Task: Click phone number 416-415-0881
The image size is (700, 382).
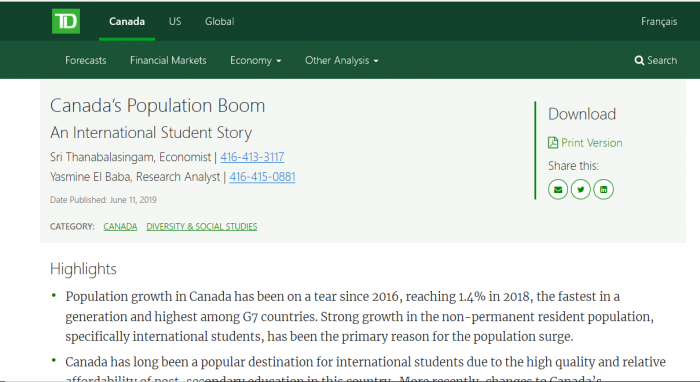Action: [262, 177]
